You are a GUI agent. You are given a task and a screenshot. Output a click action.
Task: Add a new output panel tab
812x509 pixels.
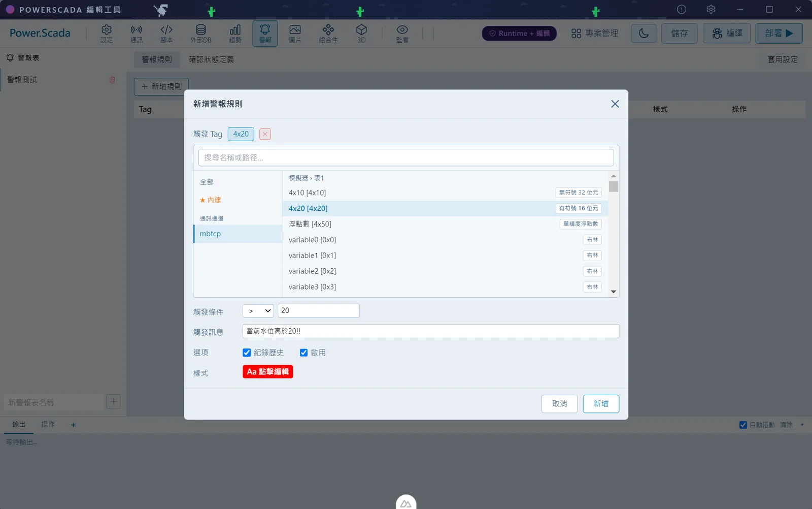click(x=74, y=425)
